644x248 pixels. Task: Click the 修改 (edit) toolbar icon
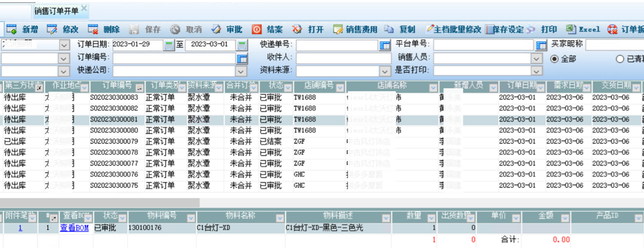point(52,29)
